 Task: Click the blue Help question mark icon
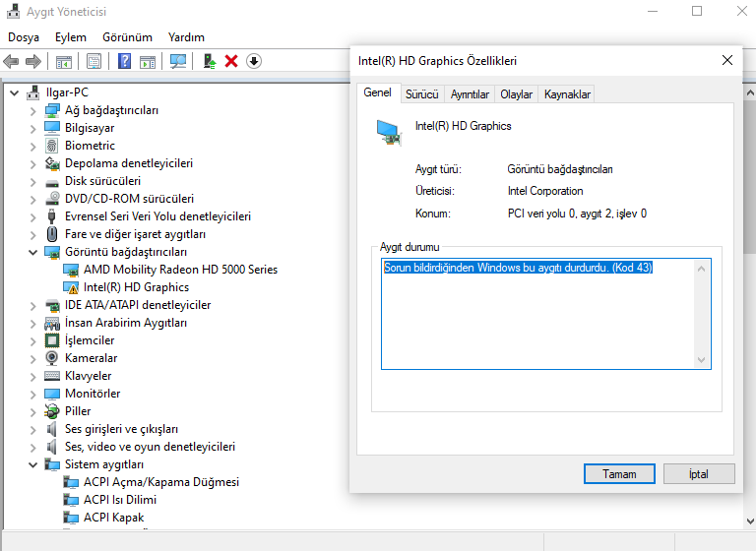point(124,61)
